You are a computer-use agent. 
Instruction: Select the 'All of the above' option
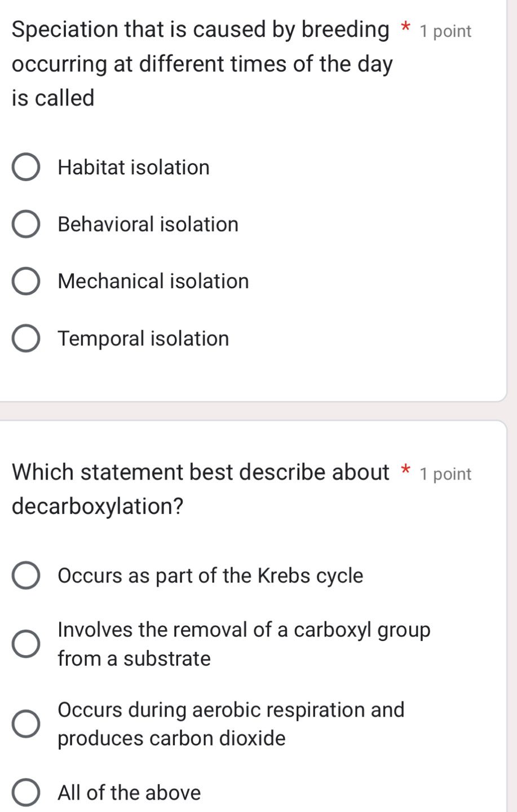tap(25, 792)
